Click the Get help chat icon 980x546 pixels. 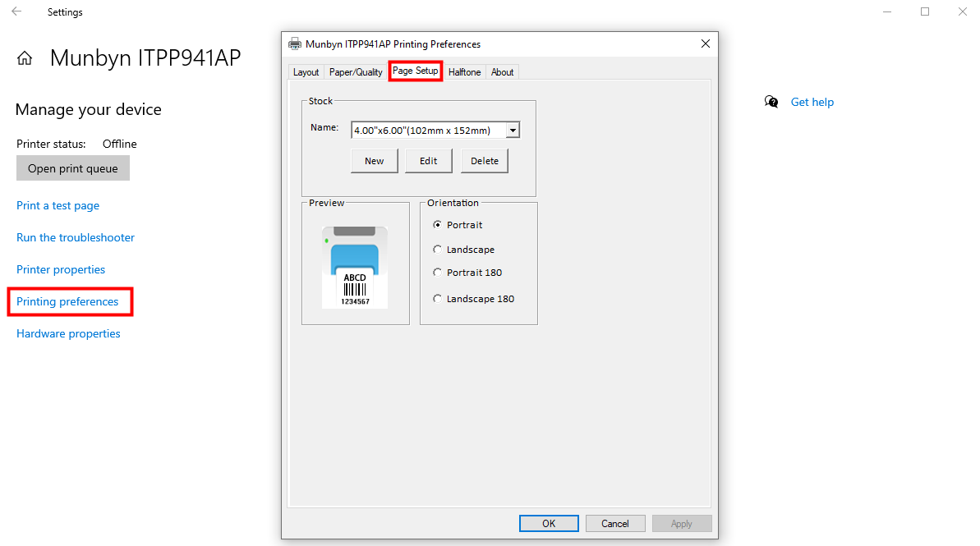click(771, 102)
